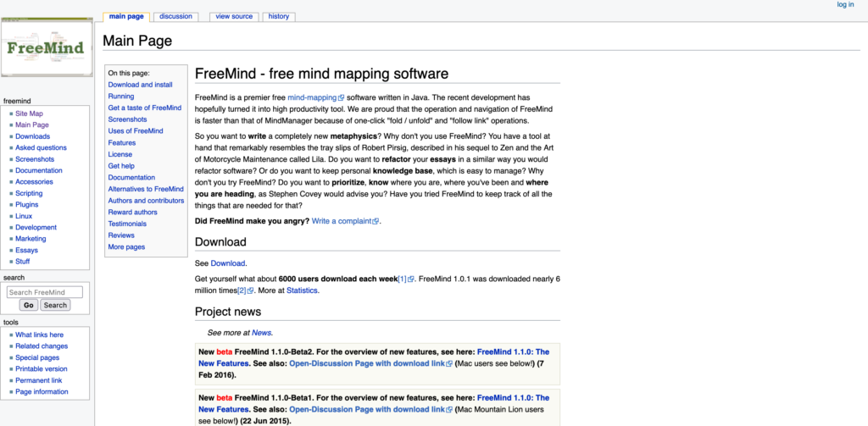
Task: Click external-link icon after Write a complaint
Action: pyautogui.click(x=376, y=221)
